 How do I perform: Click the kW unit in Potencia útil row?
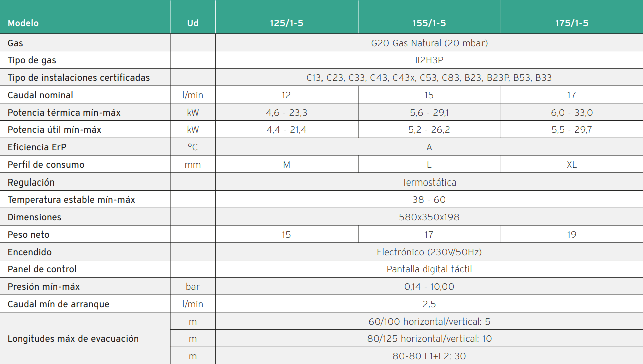coord(193,130)
